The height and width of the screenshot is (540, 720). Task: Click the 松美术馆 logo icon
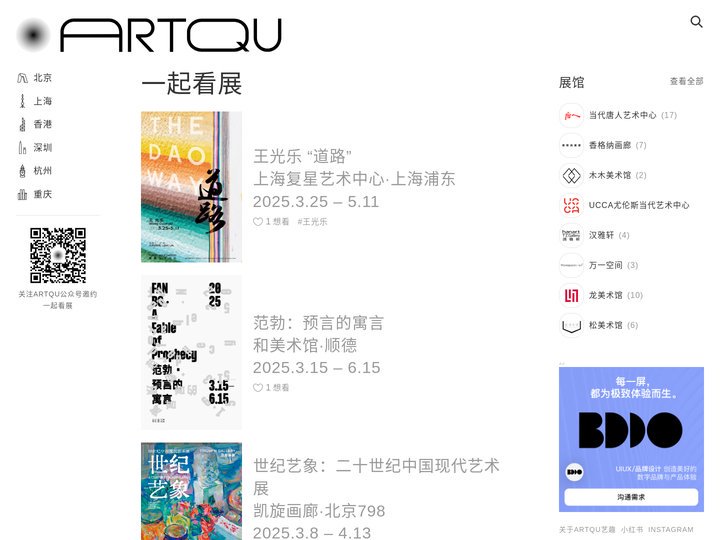coord(571,325)
